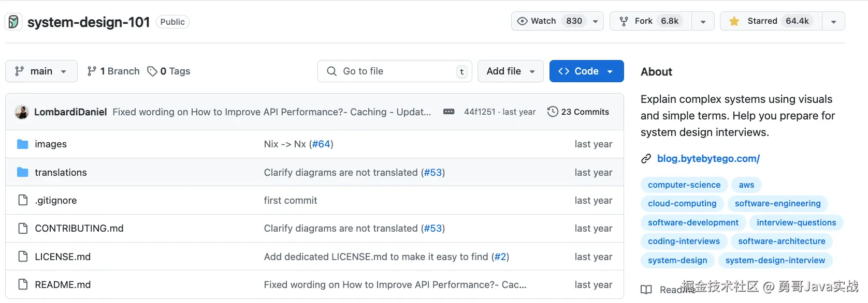
Task: Click the blue Code button
Action: coord(586,71)
